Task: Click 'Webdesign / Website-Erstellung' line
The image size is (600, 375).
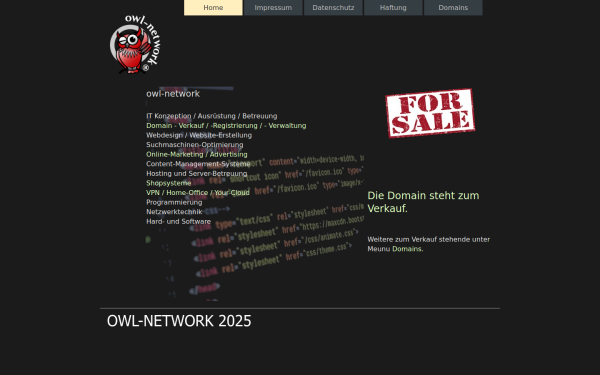Action: pos(199,135)
